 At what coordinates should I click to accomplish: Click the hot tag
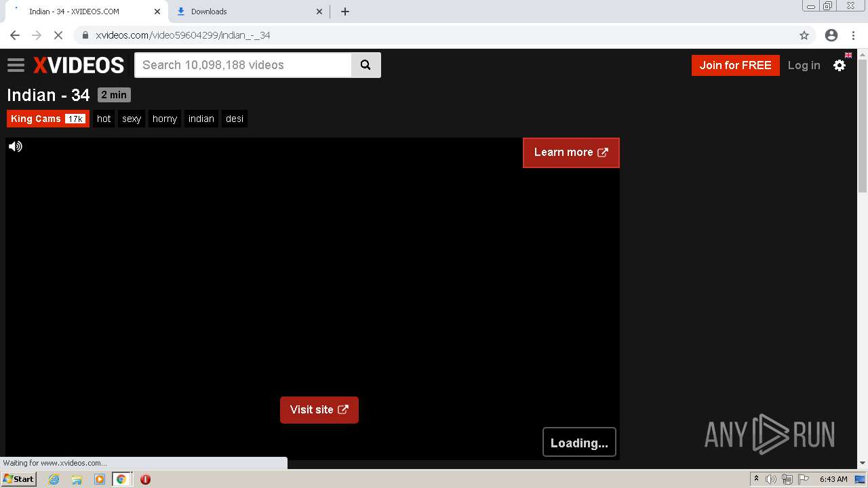point(104,119)
